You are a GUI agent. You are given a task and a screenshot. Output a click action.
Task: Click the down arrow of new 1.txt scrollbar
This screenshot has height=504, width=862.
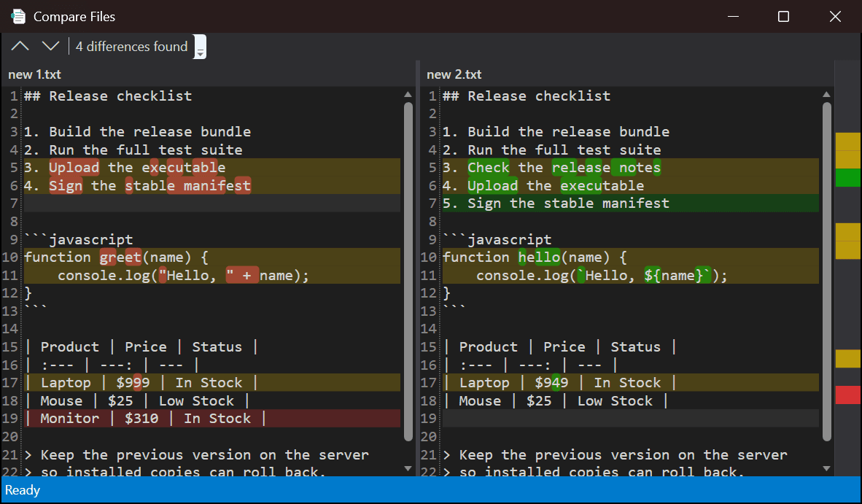408,469
